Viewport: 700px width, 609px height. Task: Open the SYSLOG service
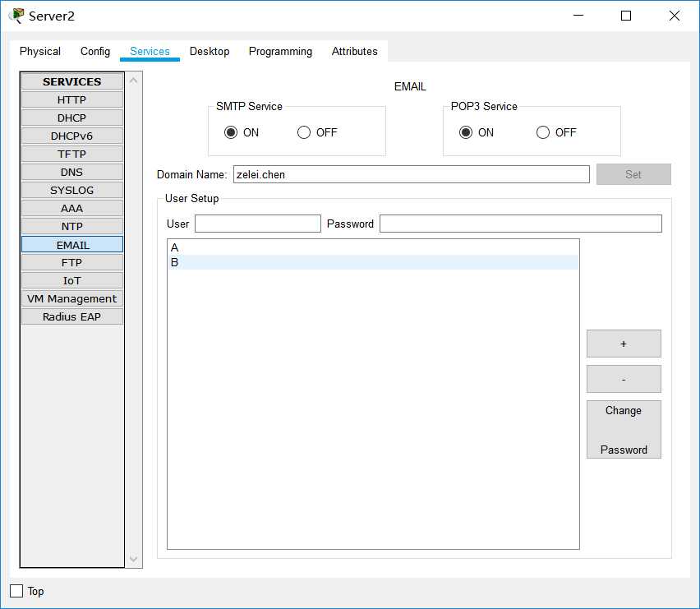pyautogui.click(x=71, y=190)
